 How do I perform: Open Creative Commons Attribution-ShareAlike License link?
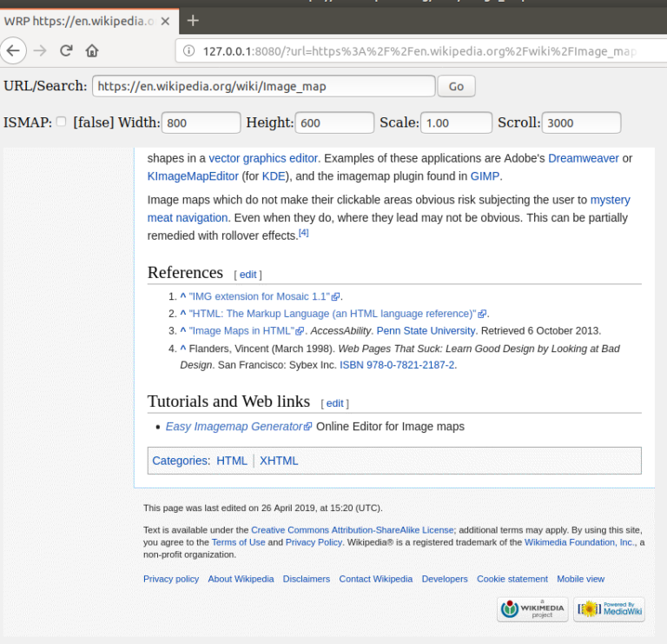click(x=353, y=530)
